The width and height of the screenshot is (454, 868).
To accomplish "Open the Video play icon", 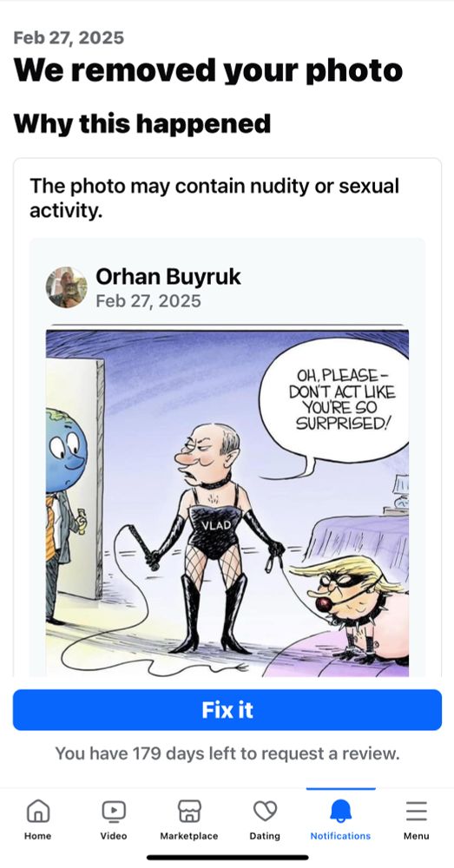I will 114,812.
